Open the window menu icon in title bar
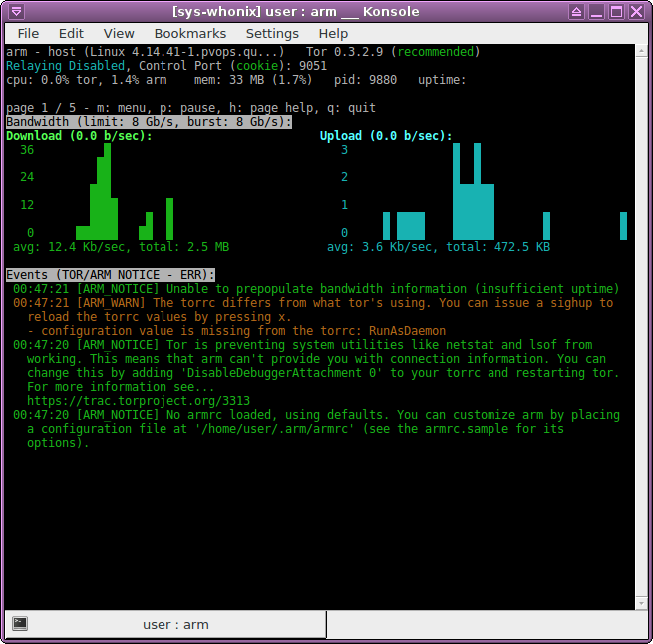This screenshot has width=653, height=644. 15,12
